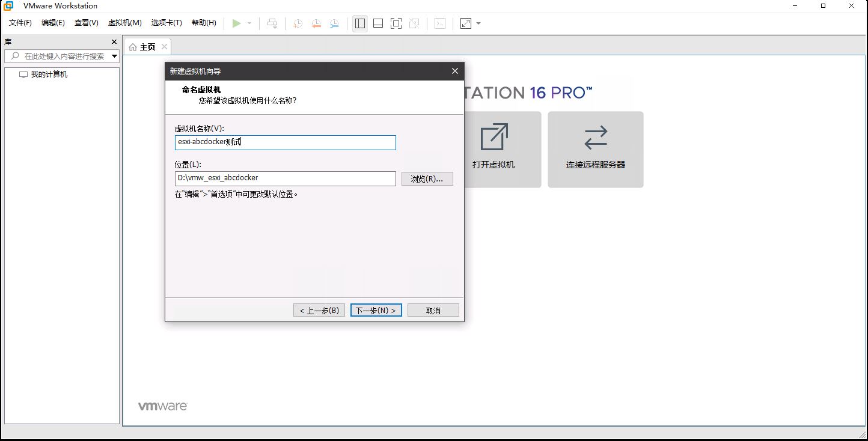Expand the power options dropdown arrow
This screenshot has width=868, height=441.
click(x=249, y=23)
